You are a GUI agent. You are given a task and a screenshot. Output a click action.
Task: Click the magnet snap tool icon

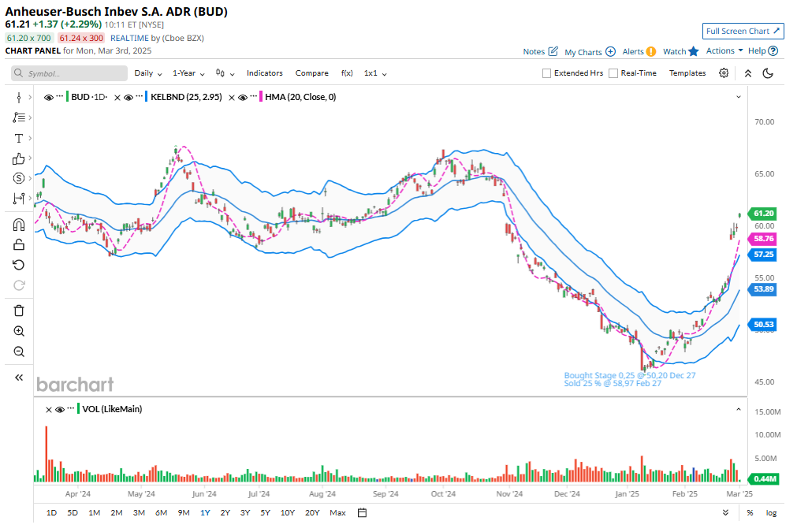[x=19, y=225]
